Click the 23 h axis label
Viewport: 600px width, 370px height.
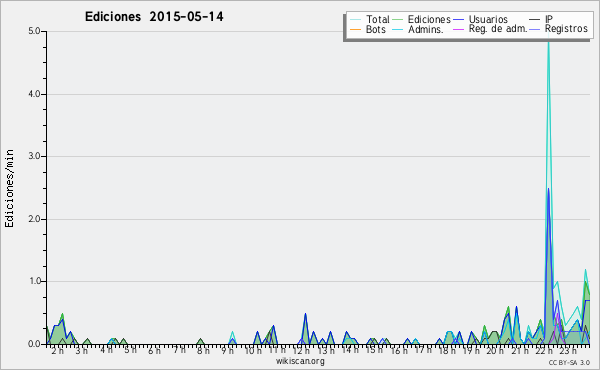[x=567, y=351]
